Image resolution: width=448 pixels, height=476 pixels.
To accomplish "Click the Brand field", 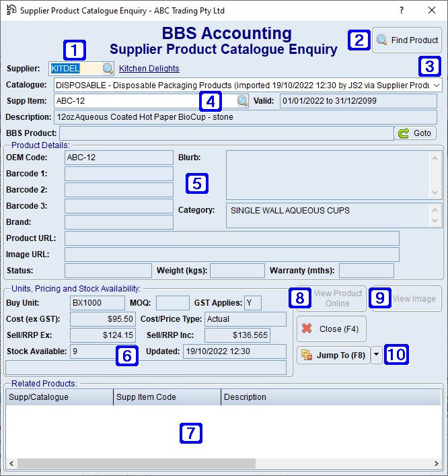I will (x=119, y=222).
